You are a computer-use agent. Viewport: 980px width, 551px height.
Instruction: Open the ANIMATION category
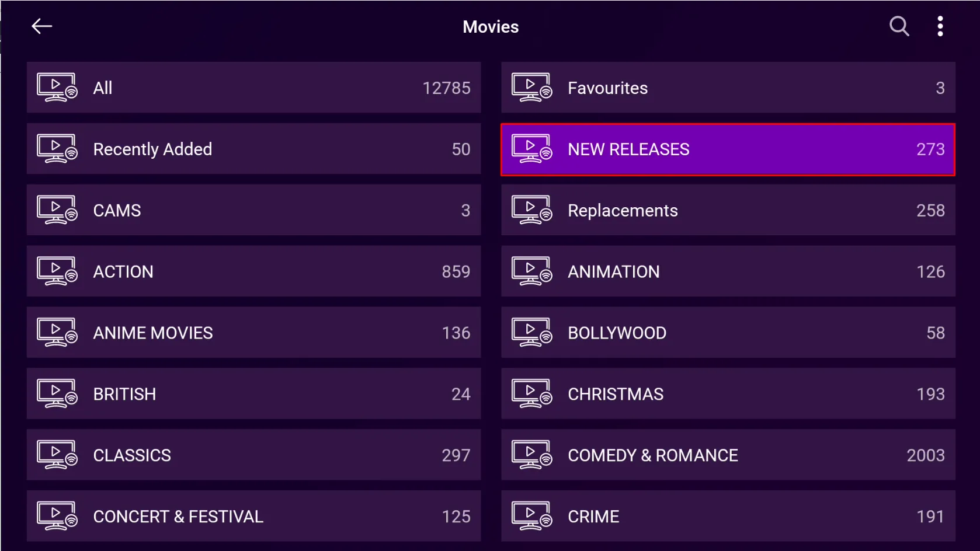pos(728,271)
